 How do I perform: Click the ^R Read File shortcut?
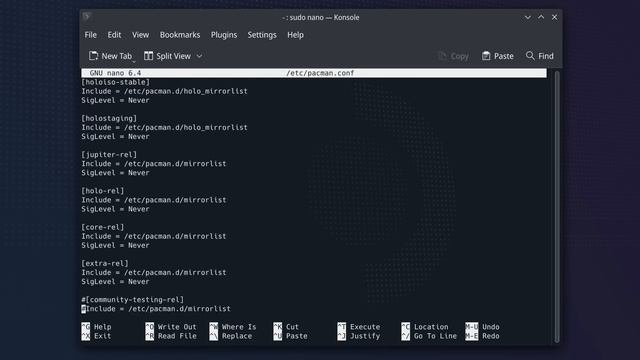tap(171, 336)
